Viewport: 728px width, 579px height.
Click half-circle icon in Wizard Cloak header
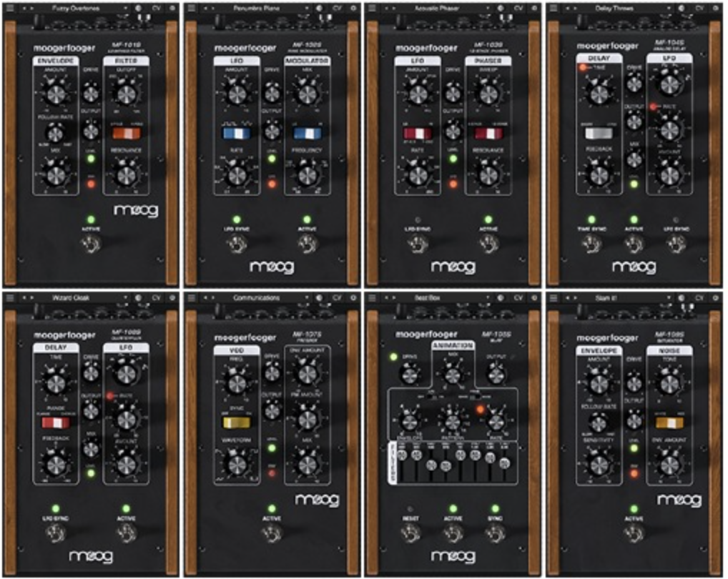138,297
